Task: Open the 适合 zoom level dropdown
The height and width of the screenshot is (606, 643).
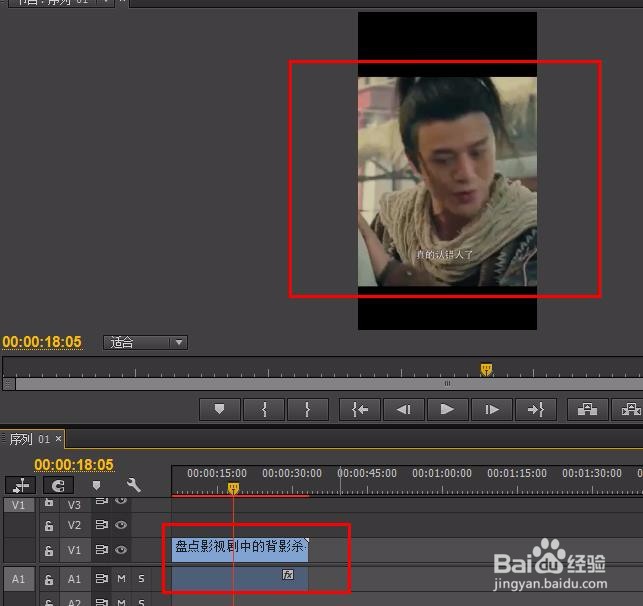Action: (145, 342)
